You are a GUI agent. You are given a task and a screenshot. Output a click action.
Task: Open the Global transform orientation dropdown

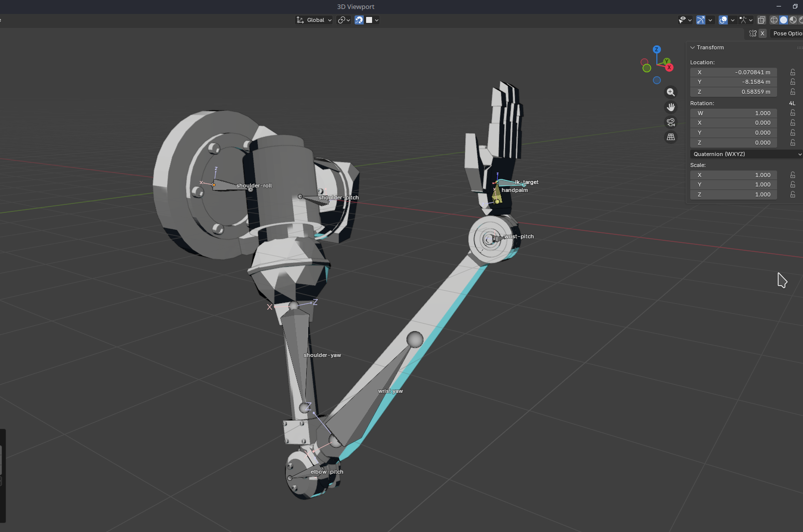pos(314,20)
